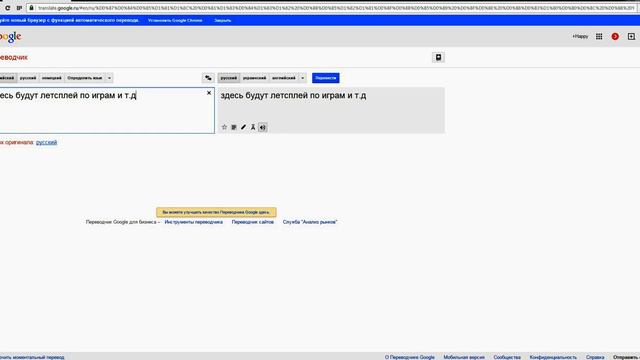Open 'Справка' footer link
Viewport: 640px width, 360px height.
point(595,357)
